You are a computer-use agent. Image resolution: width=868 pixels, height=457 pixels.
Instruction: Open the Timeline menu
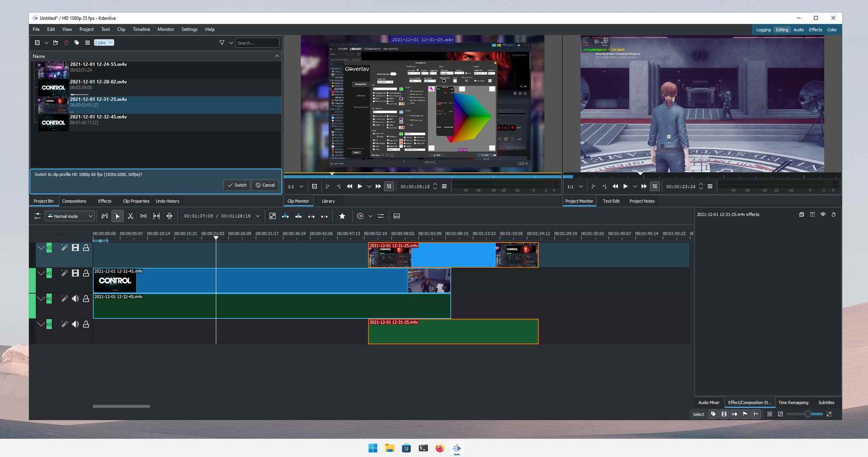point(141,29)
